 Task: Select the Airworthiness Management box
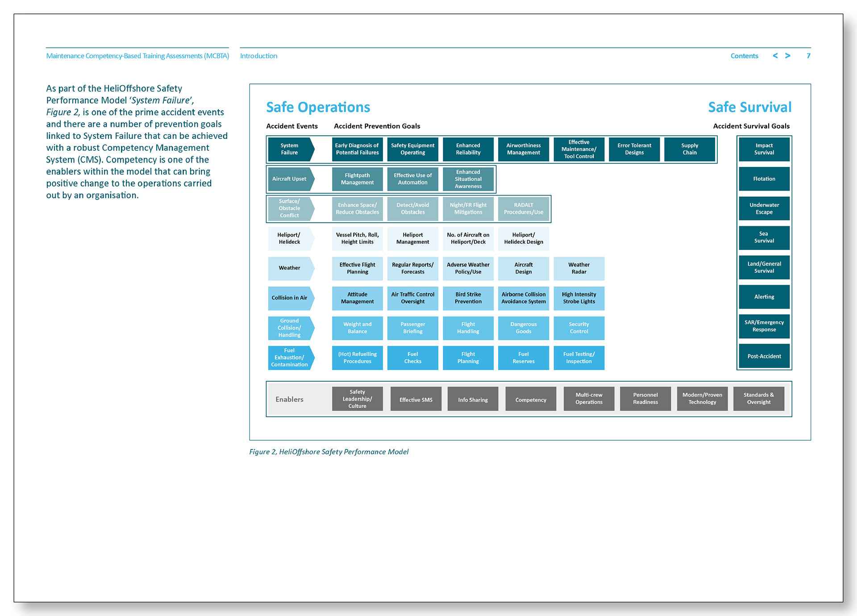[524, 149]
